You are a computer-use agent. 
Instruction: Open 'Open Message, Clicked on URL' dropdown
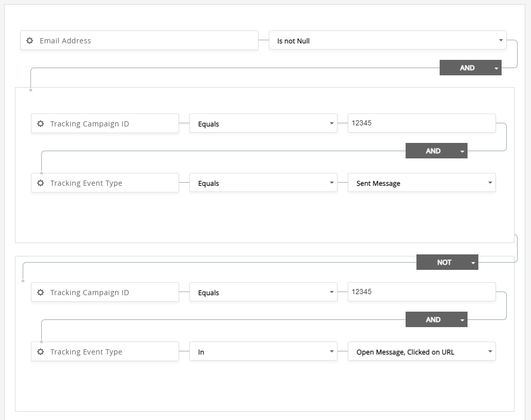(422, 352)
